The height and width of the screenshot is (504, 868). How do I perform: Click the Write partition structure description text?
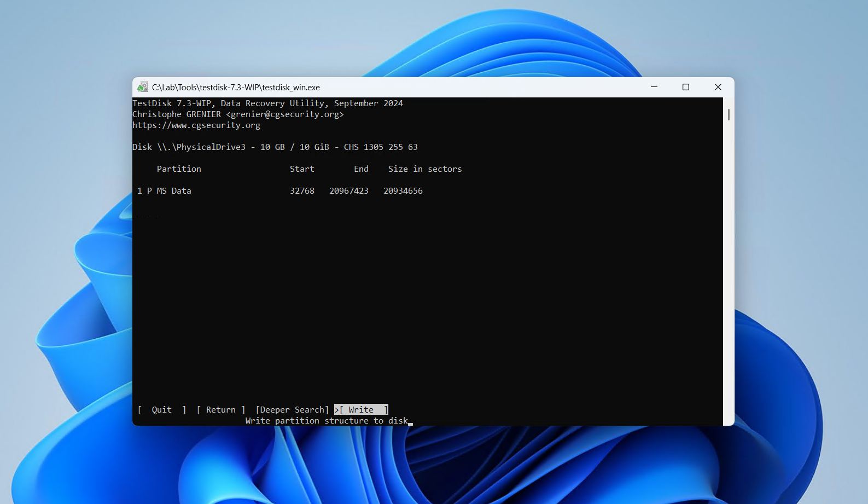tap(327, 420)
